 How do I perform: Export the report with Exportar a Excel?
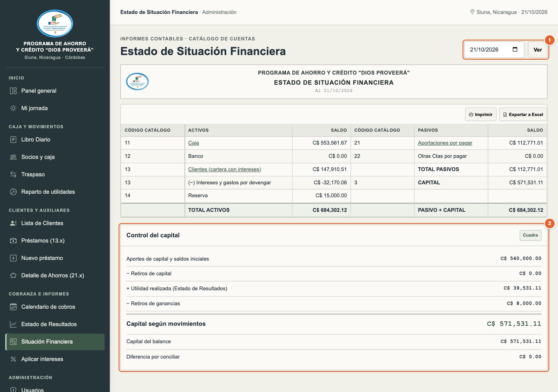coord(523,115)
